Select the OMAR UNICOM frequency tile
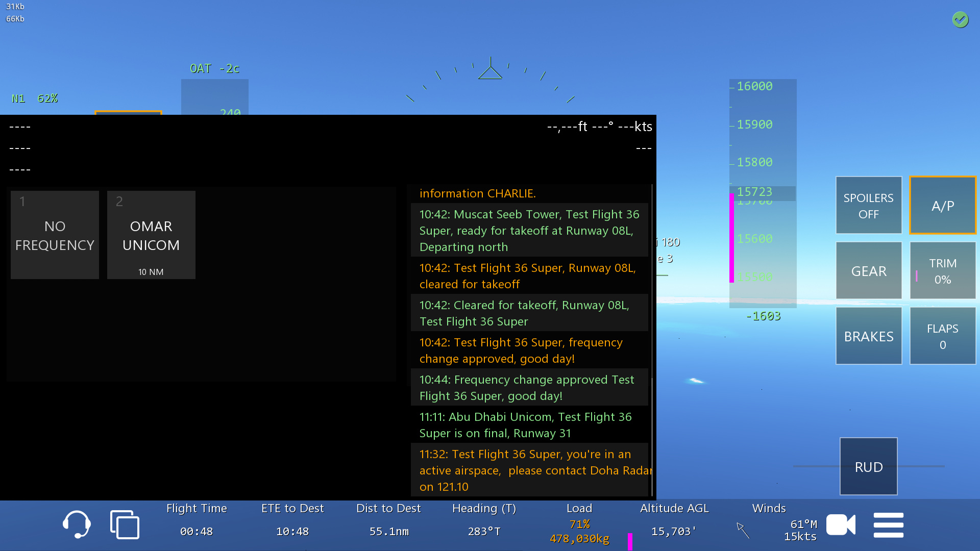 click(151, 235)
